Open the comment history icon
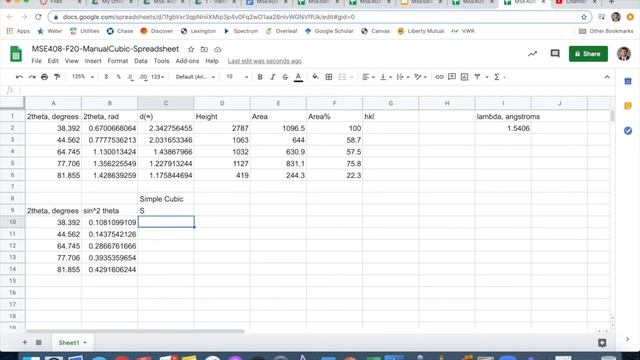This screenshot has width=640, height=360. click(555, 53)
